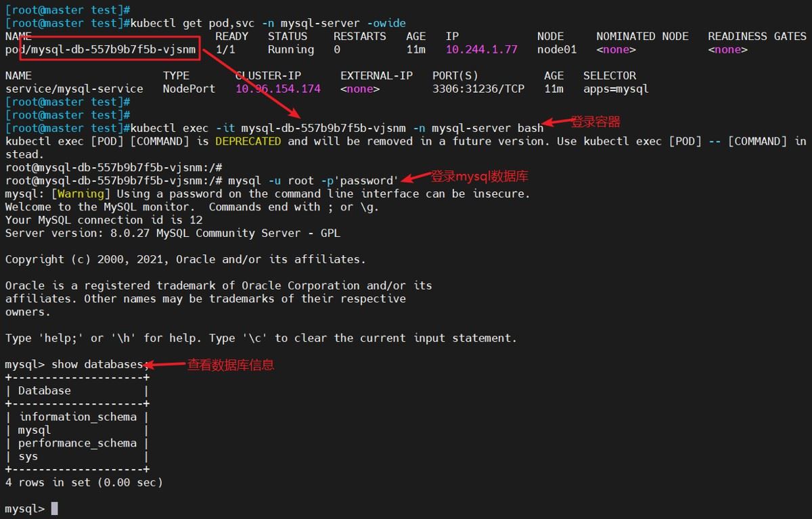Click the kubectl exec -it command line

pos(336,128)
